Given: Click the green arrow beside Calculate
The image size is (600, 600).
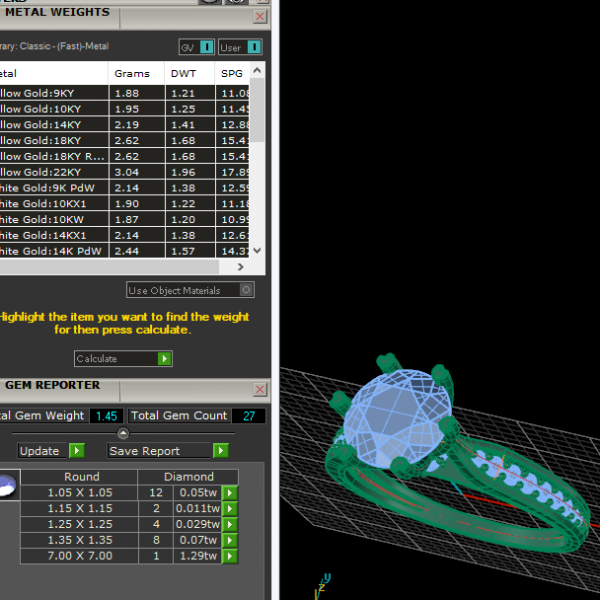Looking at the screenshot, I should (x=165, y=358).
